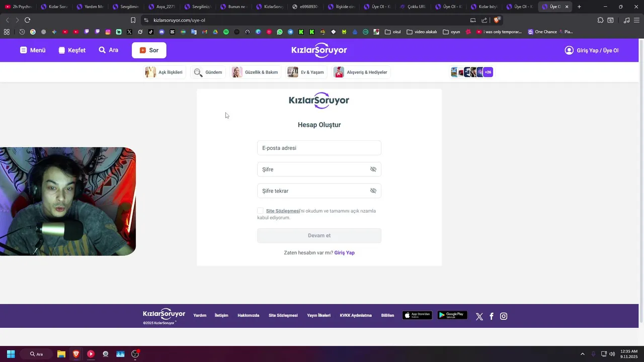Screen dimensions: 644x362
Task: Open a new tab with the plus button
Action: tap(579, 7)
